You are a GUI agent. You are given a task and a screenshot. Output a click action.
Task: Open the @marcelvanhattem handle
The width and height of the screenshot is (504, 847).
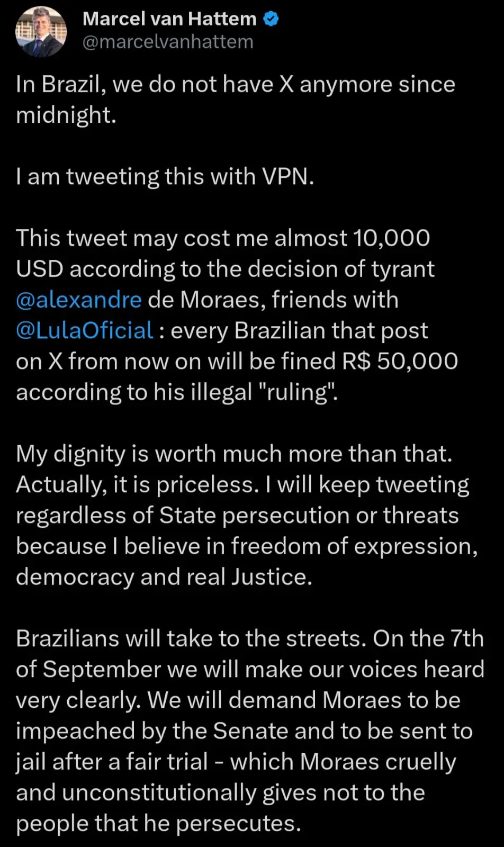pyautogui.click(x=168, y=42)
